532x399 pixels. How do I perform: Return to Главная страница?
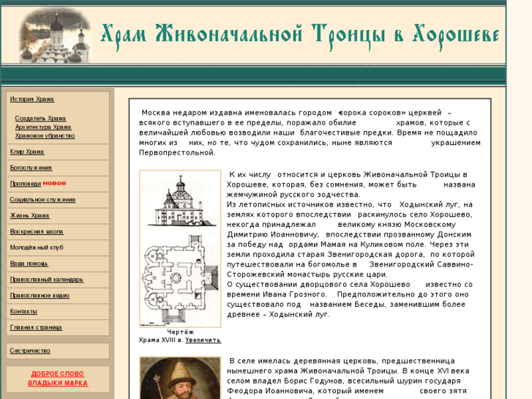[36, 327]
